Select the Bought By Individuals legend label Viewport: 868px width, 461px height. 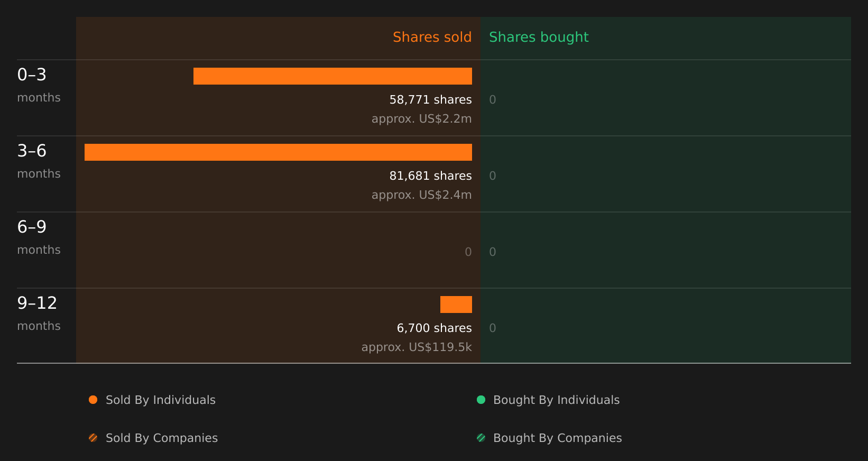click(x=557, y=400)
